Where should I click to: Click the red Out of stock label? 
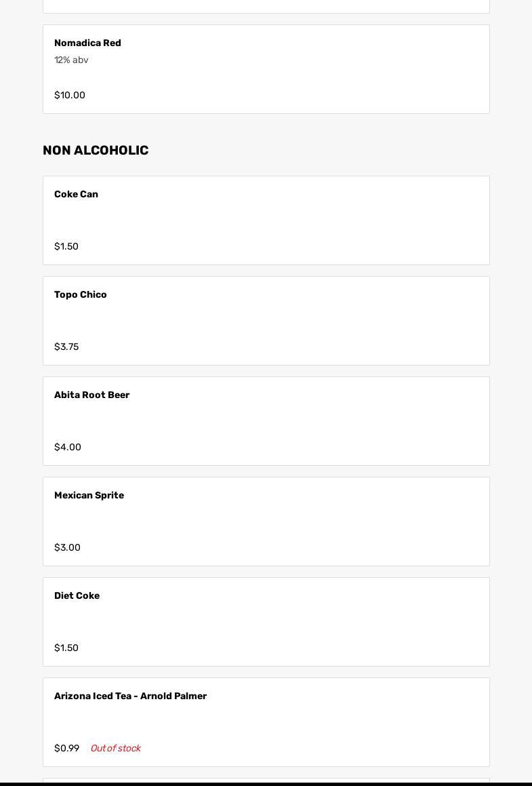(x=115, y=749)
